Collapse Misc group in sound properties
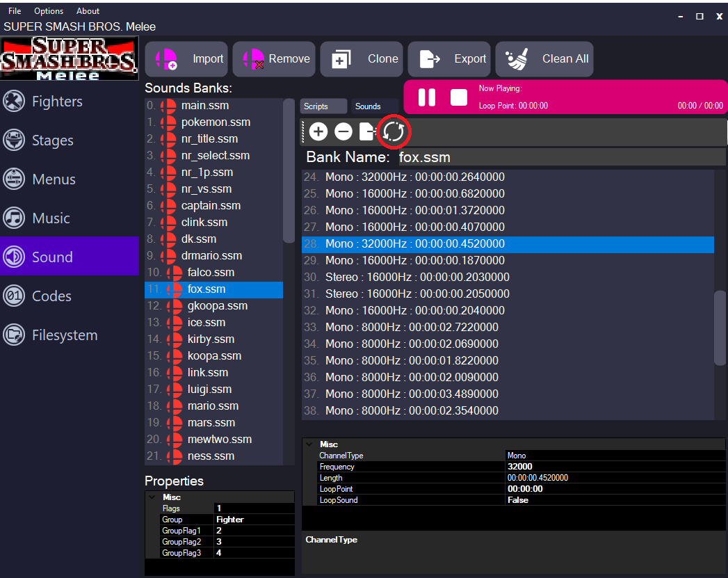Screen dimensions: 728x578 309,444
